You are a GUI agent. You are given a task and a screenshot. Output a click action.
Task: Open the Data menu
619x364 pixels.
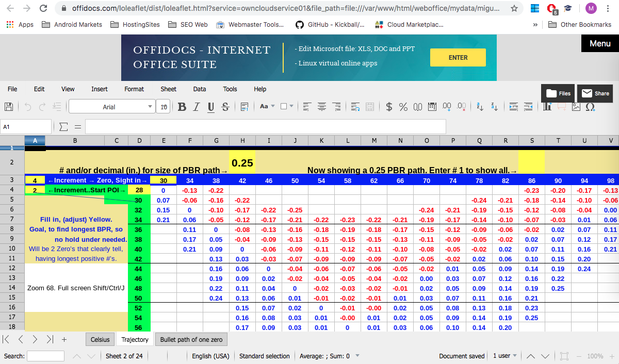tap(200, 89)
